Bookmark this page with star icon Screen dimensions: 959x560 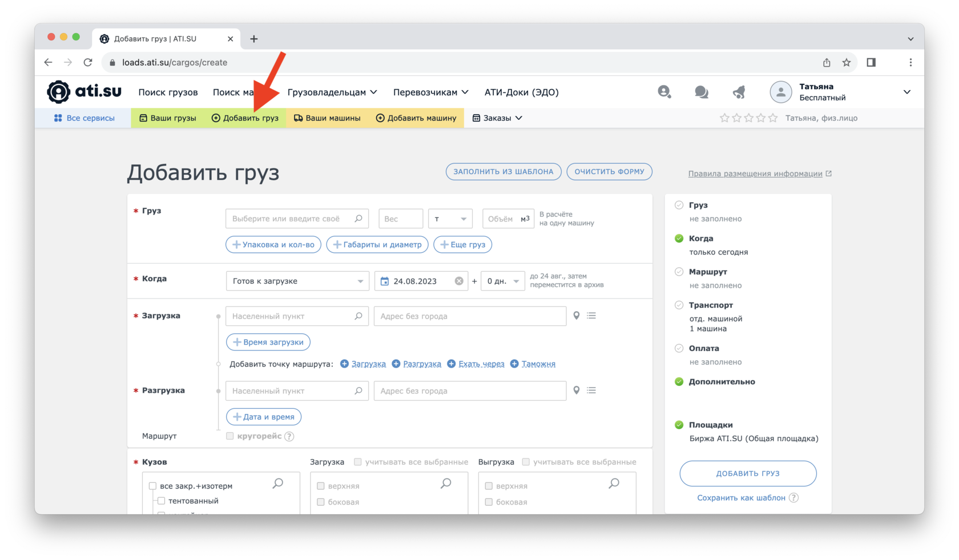click(847, 62)
